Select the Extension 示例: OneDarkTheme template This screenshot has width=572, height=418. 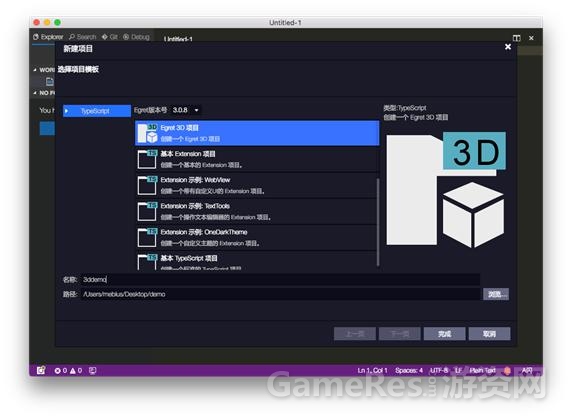256,237
